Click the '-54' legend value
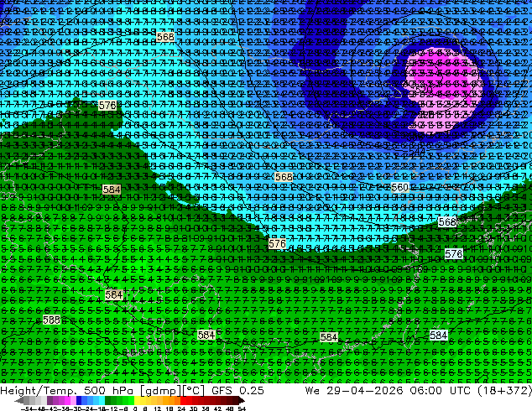This screenshot has width=532, height=411. (x=27, y=409)
